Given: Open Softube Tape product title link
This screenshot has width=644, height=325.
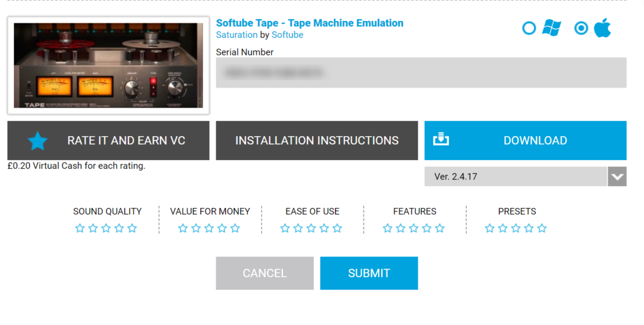Looking at the screenshot, I should click(309, 23).
